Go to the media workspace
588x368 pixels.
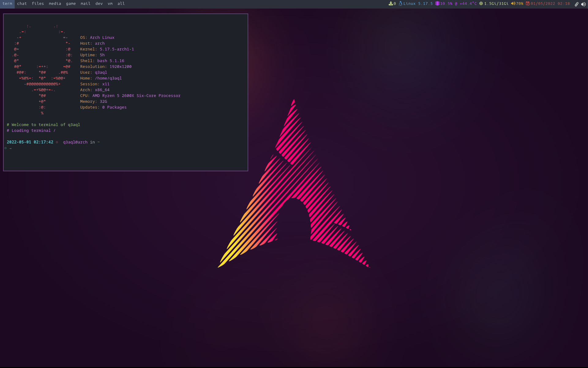point(55,4)
